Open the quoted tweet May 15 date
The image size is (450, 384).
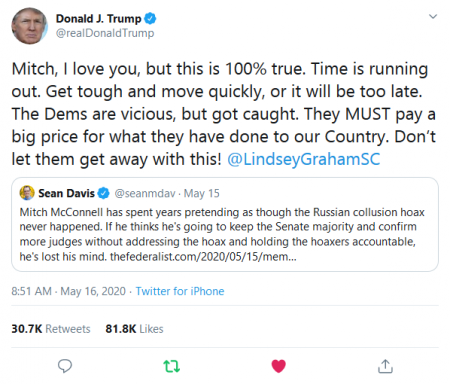point(202,193)
